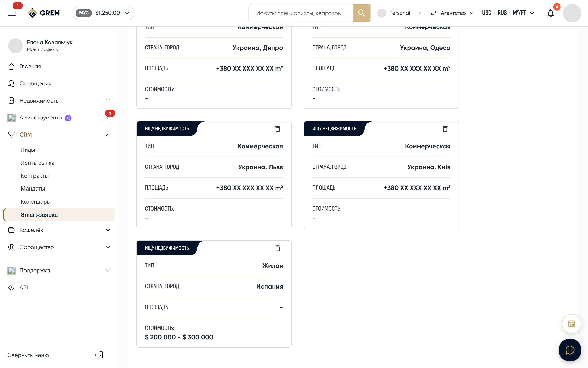Open AI-инструменты menu entry
The height and width of the screenshot is (368, 588).
point(41,118)
